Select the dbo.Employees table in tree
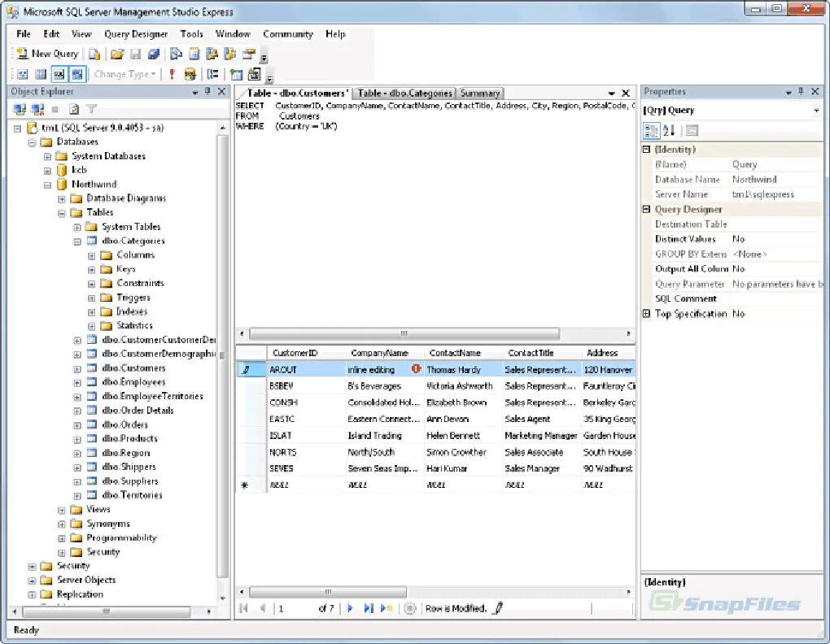The image size is (830, 644). click(133, 382)
